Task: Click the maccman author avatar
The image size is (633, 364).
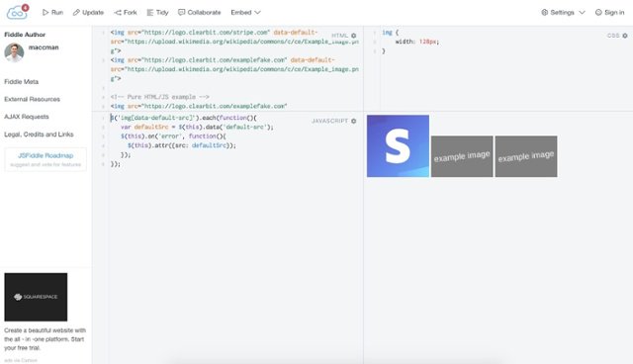Action: (14, 52)
